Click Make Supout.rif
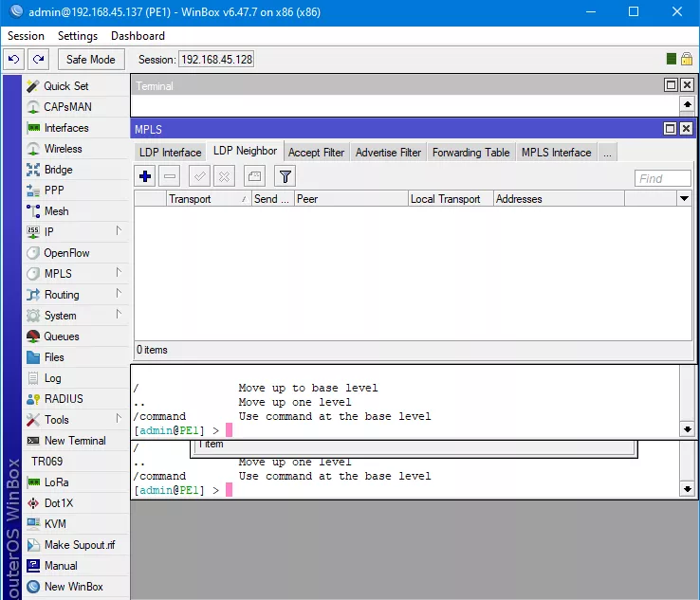Screen dimensions: 700x600 (75, 545)
